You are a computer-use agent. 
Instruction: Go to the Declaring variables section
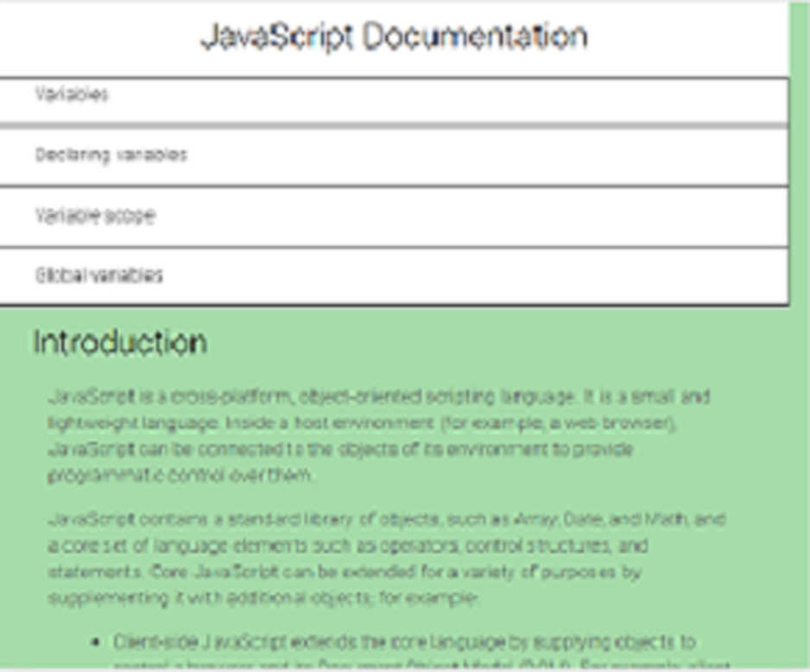(394, 155)
